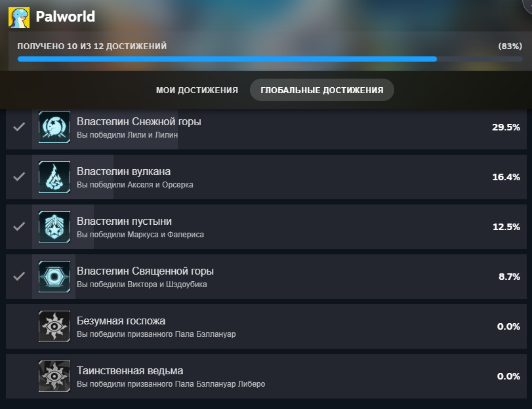Click the Palworld game icon
This screenshot has width=532, height=409.
[x=19, y=18]
